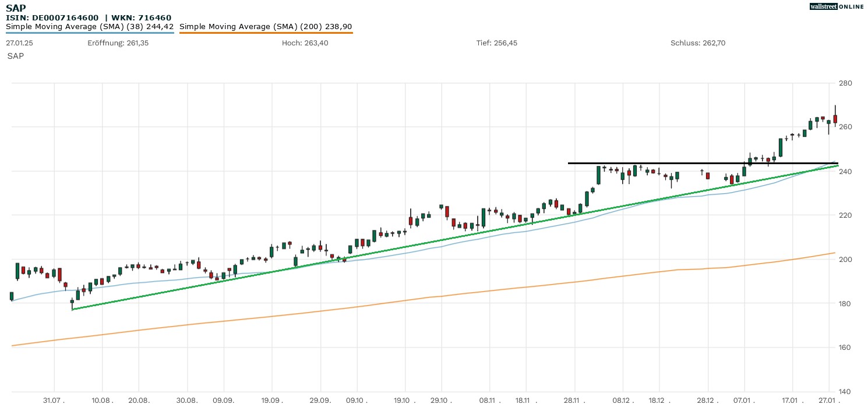
Task: Select the 29.10. date on time axis
Action: point(442,401)
